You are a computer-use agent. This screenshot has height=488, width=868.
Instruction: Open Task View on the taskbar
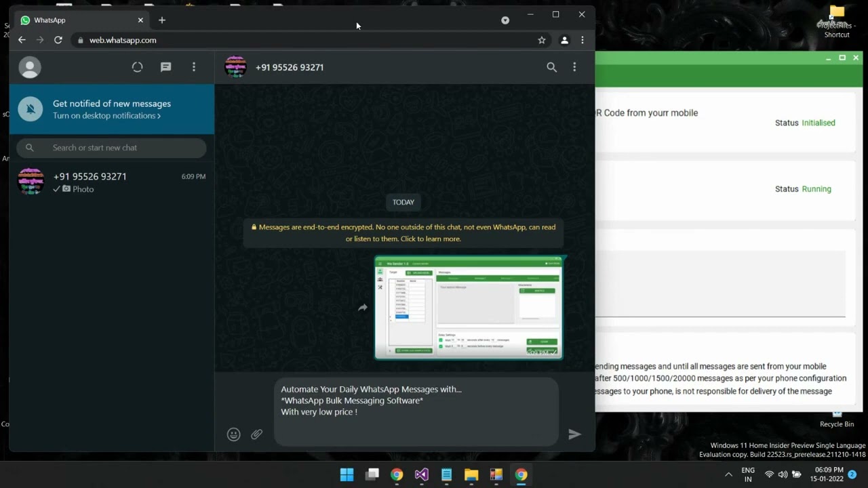tap(372, 474)
